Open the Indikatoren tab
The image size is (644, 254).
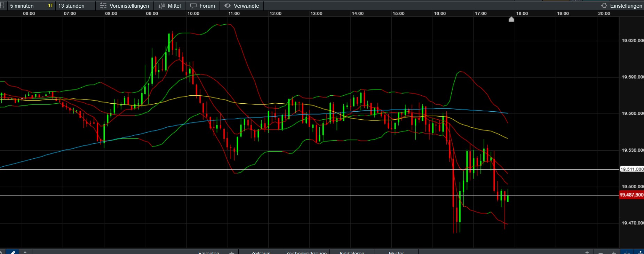352,253
